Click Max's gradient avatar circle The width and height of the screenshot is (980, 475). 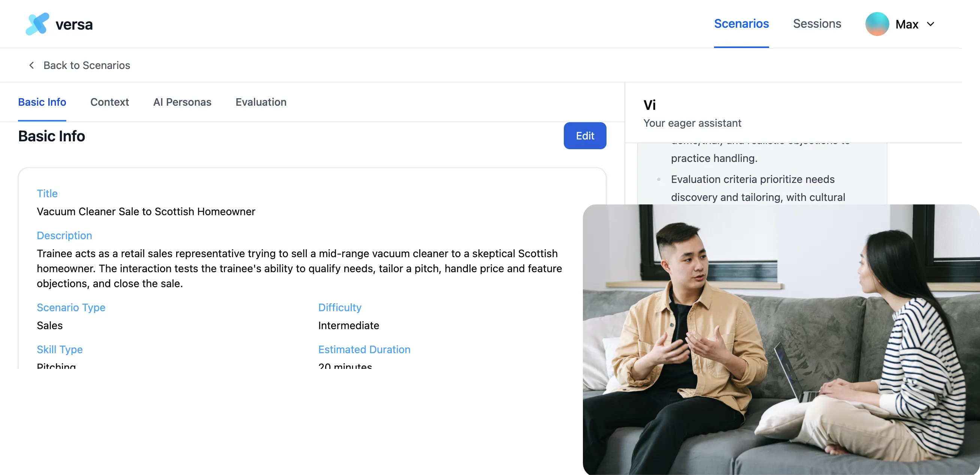point(877,24)
